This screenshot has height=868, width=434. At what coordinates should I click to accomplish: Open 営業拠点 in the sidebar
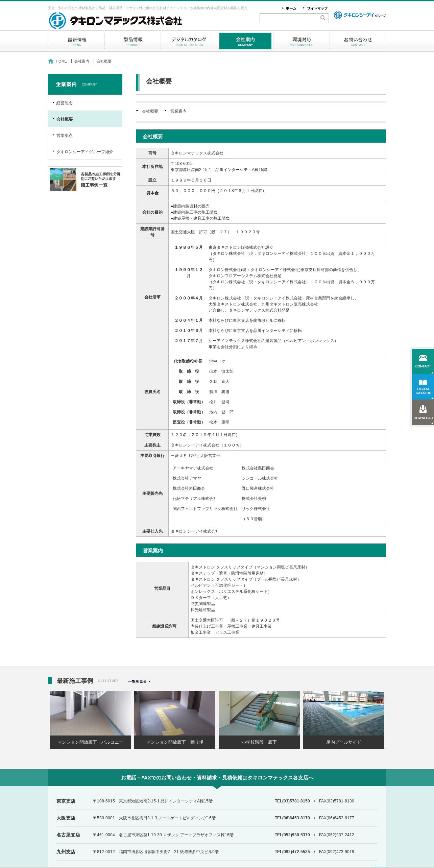85,135
